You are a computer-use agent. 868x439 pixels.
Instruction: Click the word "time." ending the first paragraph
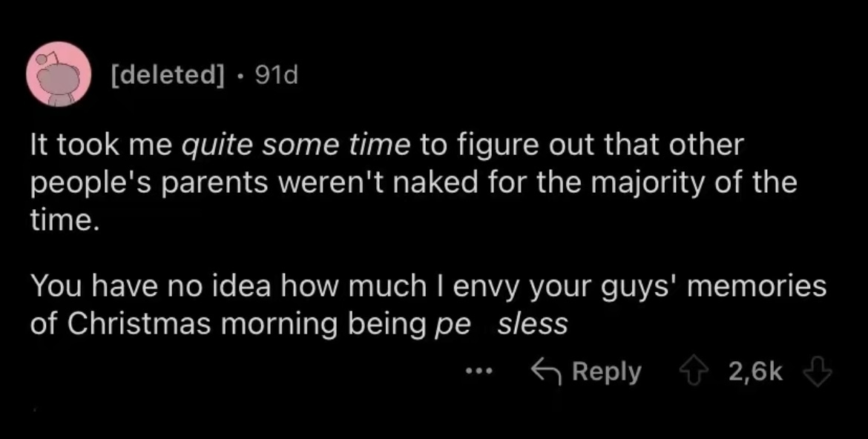click(x=63, y=218)
